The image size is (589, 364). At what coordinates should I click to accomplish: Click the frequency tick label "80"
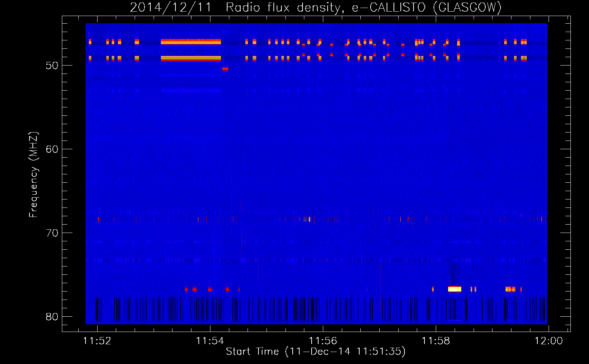pyautogui.click(x=52, y=317)
